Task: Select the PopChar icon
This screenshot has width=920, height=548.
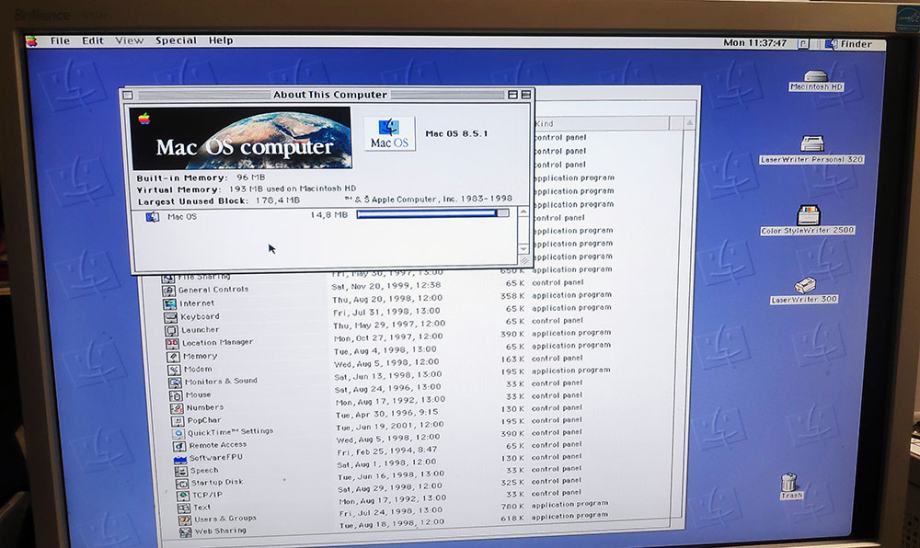Action: point(178,421)
